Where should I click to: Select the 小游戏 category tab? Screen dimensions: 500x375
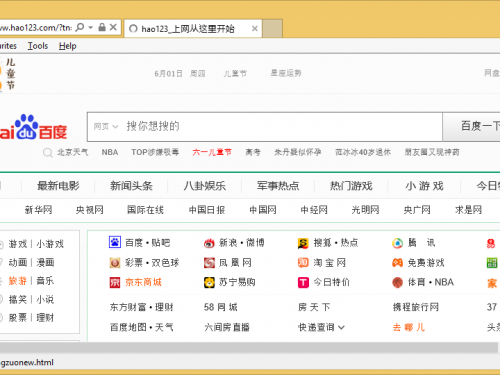[424, 186]
